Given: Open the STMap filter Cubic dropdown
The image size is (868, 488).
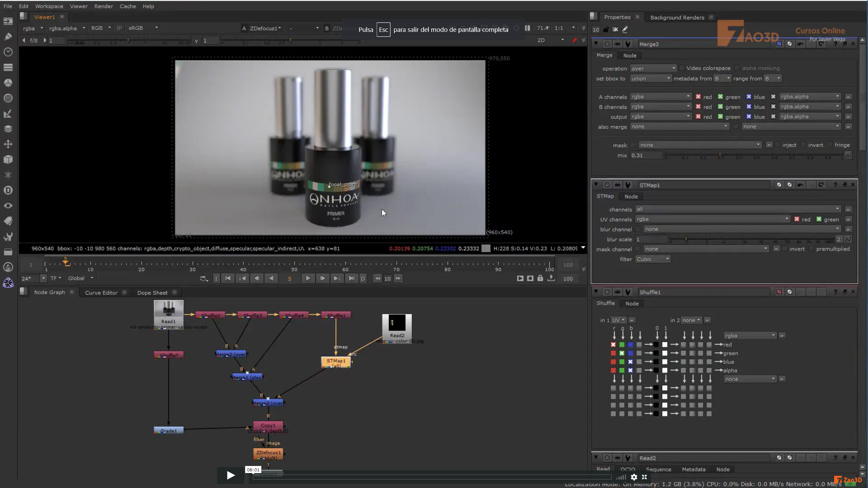Looking at the screenshot, I should point(653,259).
